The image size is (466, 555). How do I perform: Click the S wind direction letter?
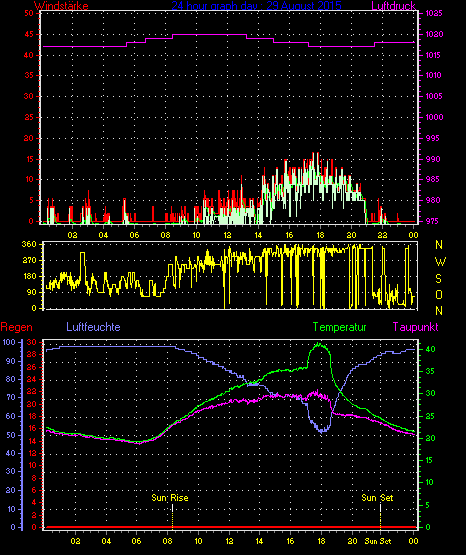[x=438, y=279]
